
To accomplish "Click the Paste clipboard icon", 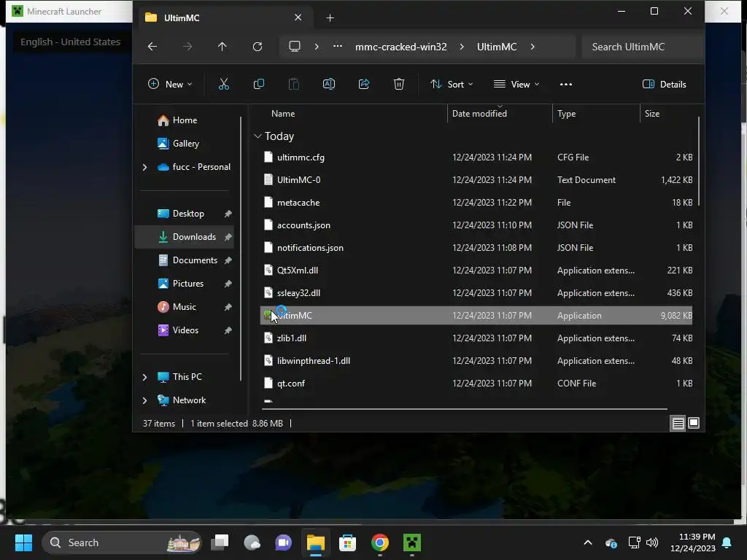I will point(294,85).
